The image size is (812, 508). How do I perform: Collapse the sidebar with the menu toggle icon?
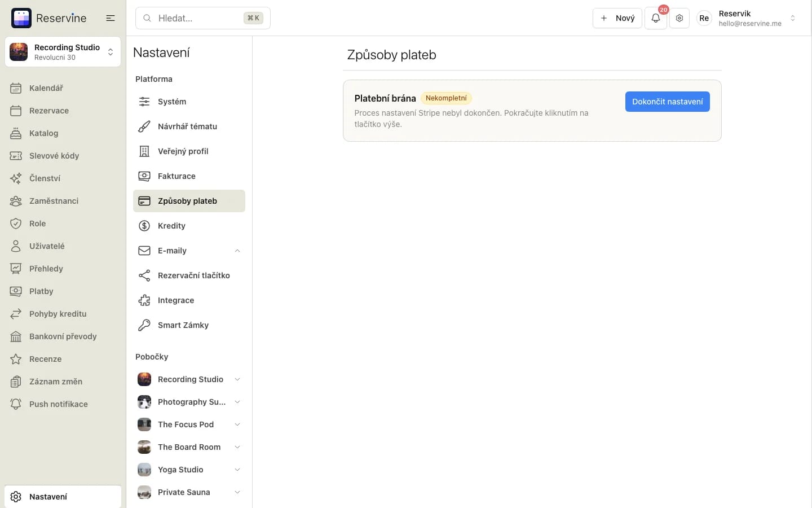pos(111,18)
